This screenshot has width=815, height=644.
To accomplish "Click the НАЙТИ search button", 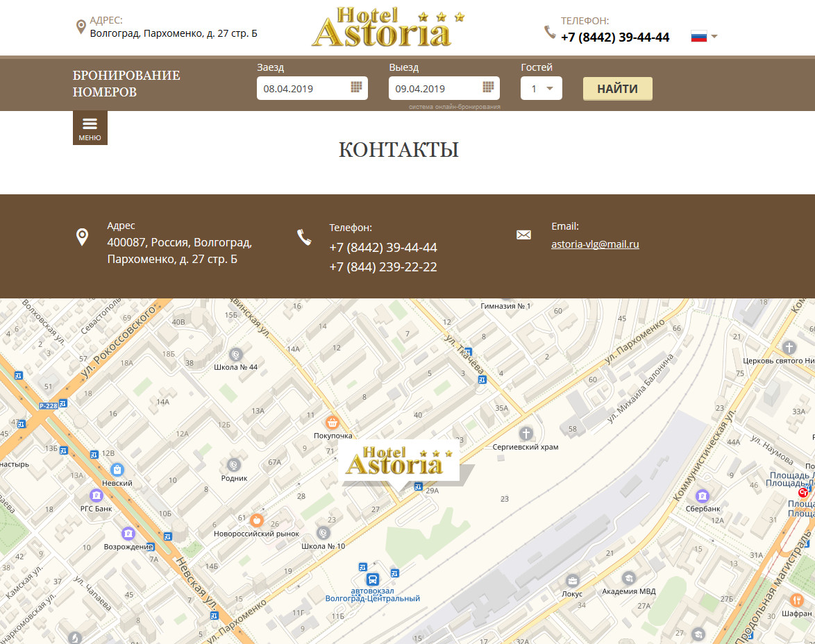I will coord(617,89).
